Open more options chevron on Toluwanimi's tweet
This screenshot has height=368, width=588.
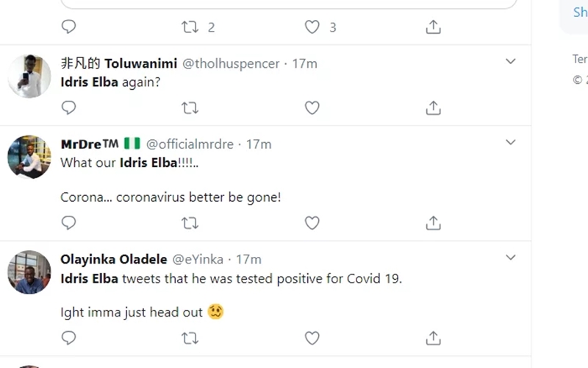(511, 62)
